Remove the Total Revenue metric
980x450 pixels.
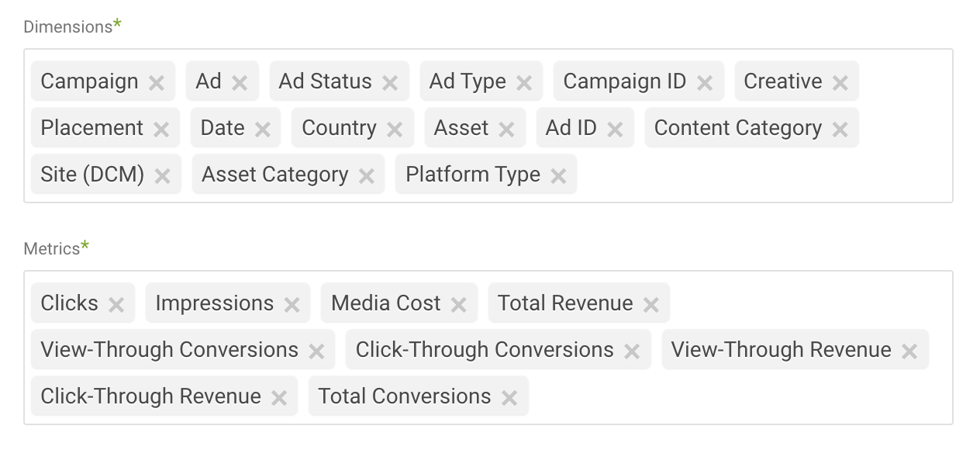651,305
